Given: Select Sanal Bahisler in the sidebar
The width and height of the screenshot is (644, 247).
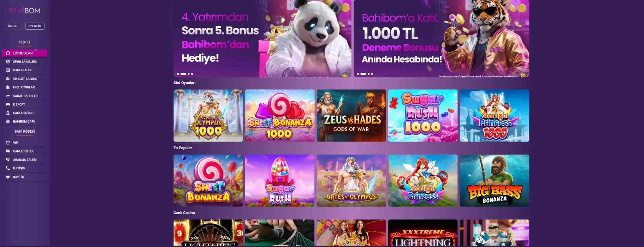Looking at the screenshot, I should click(25, 96).
